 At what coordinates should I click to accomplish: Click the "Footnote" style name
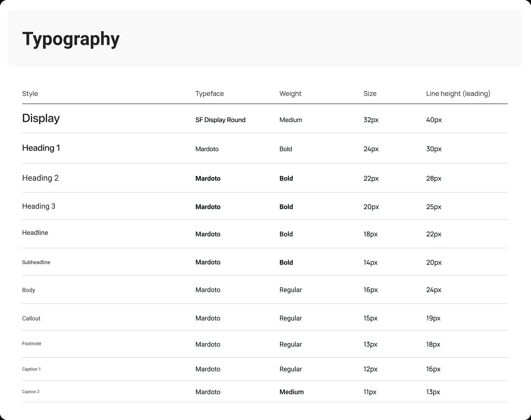click(32, 344)
